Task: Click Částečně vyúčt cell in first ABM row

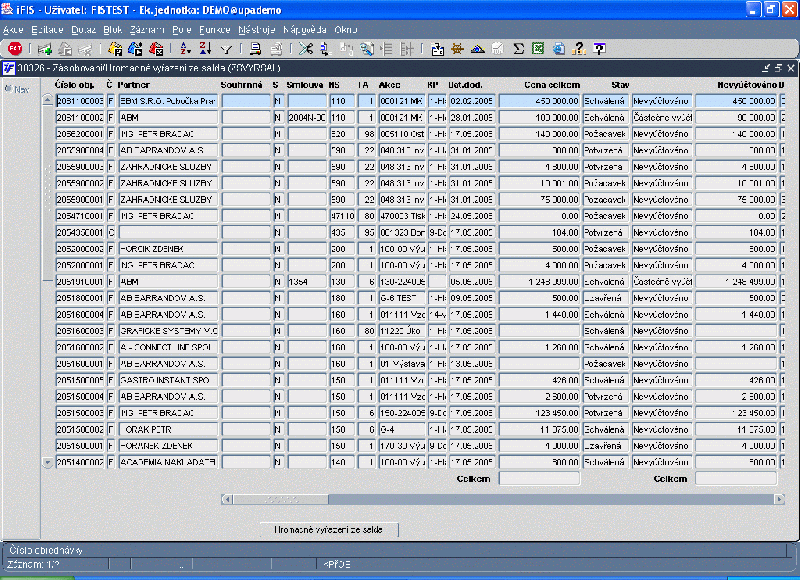Action: click(662, 117)
